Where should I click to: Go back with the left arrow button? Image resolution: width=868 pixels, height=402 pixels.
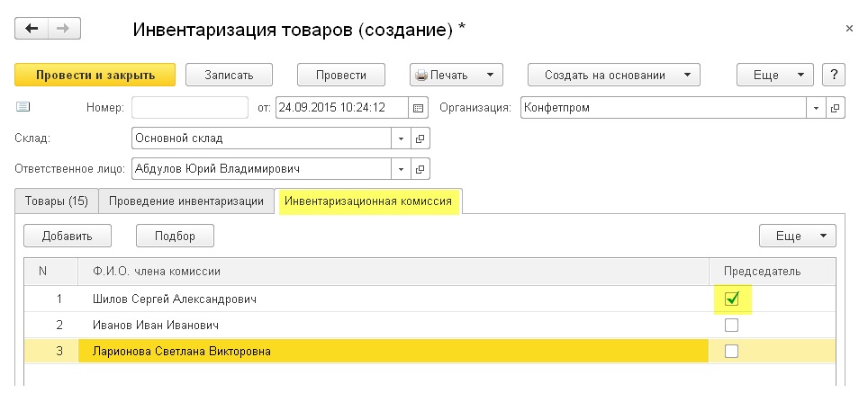click(x=32, y=29)
